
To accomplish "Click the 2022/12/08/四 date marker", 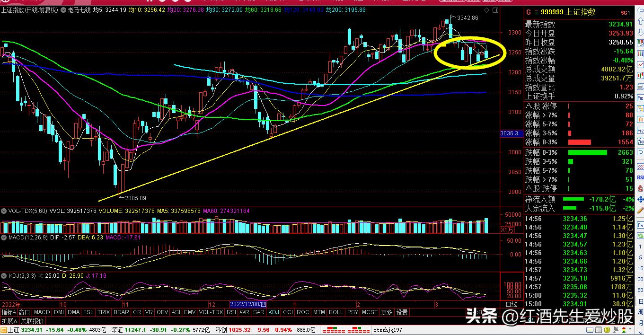I will tap(248, 304).
